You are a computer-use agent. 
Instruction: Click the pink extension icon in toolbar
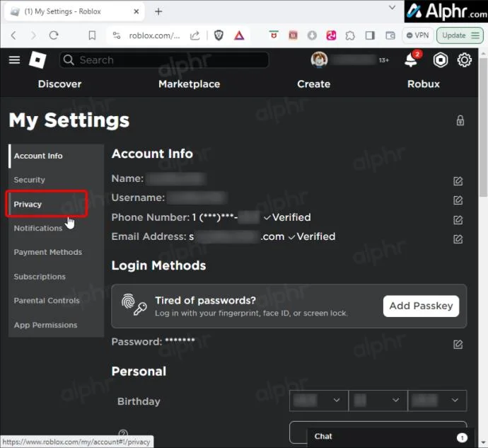click(x=331, y=35)
